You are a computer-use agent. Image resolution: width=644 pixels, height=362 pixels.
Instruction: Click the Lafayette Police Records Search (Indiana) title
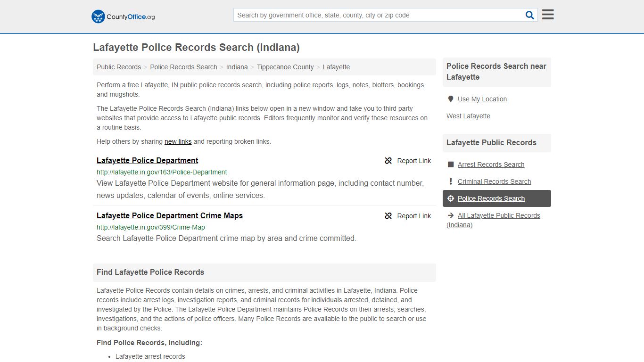(196, 47)
